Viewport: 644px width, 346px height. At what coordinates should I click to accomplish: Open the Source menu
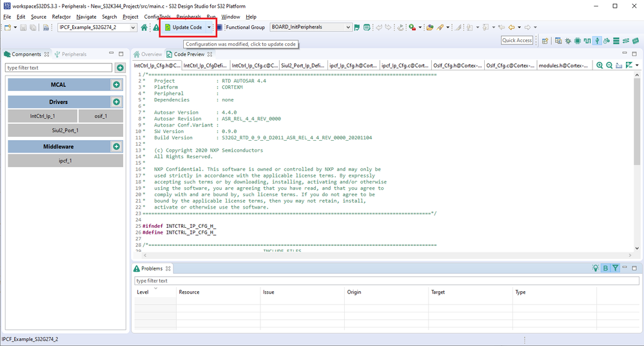[x=39, y=17]
